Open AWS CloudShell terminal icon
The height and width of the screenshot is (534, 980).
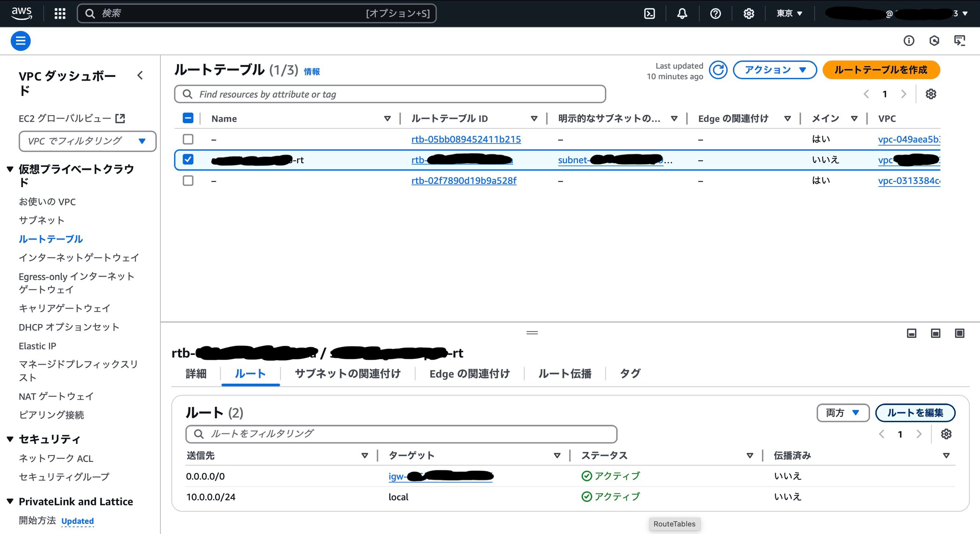[x=649, y=14]
